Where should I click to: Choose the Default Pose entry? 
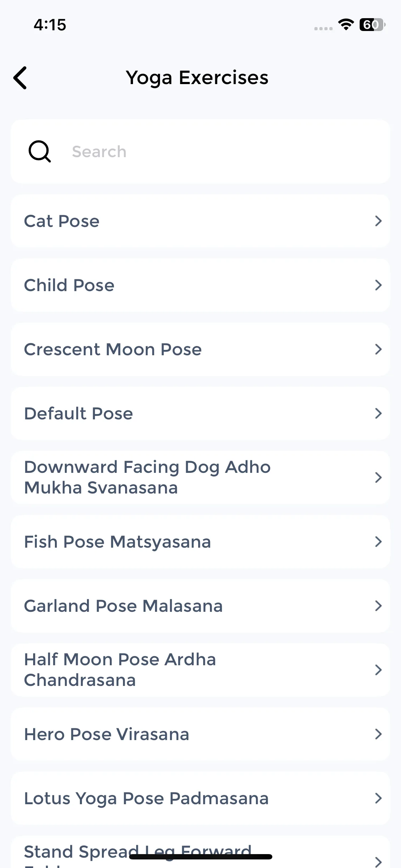pos(78,413)
